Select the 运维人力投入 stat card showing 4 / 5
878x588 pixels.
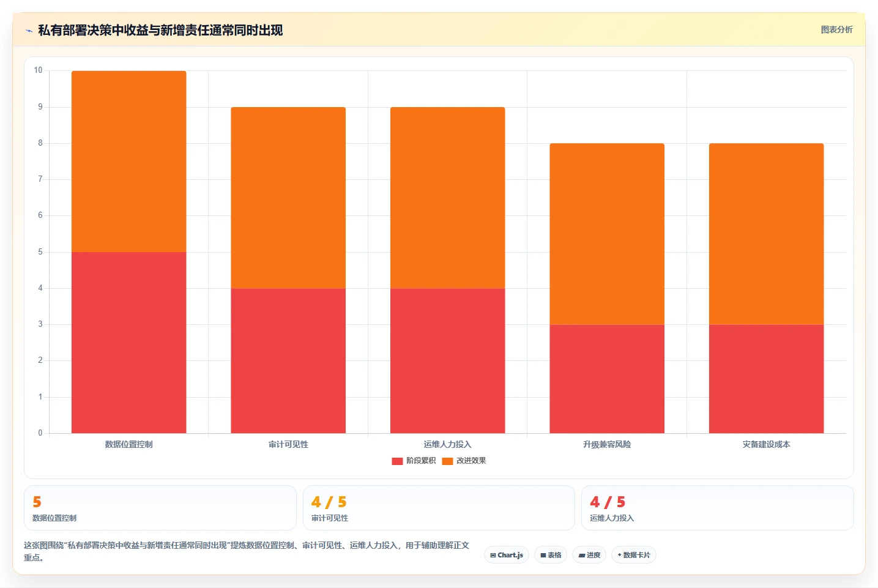click(x=718, y=508)
